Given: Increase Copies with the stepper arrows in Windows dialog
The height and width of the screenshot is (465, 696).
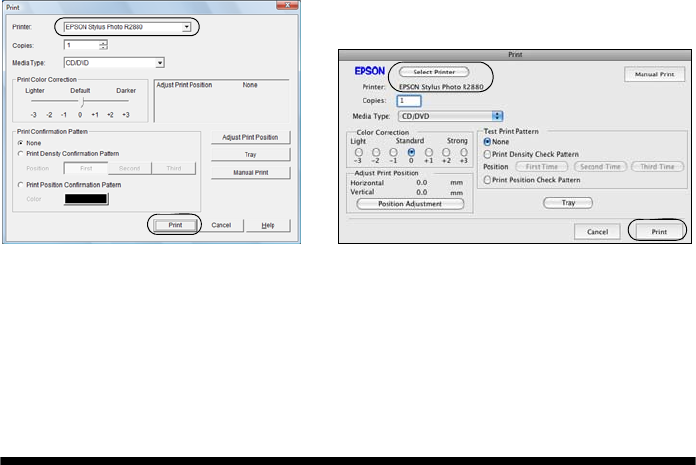Looking at the screenshot, I should coord(103,43).
